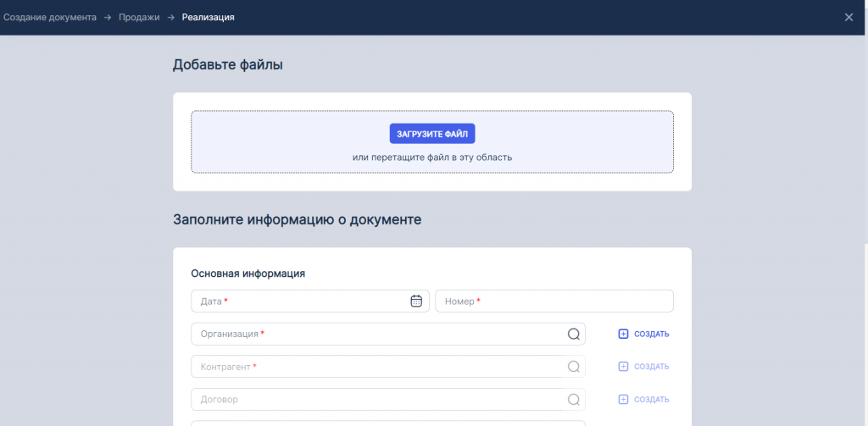Open the Организация lookup field

388,334
